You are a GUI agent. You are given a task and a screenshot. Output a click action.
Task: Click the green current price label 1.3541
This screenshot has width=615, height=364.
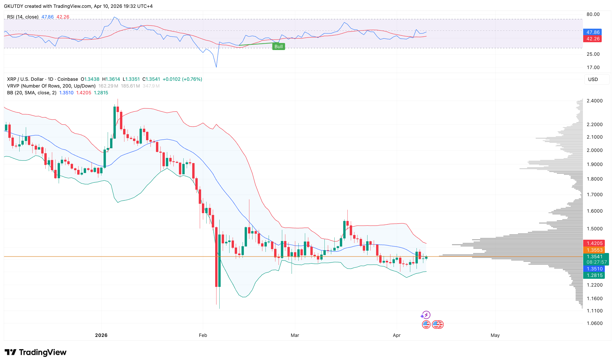pyautogui.click(x=594, y=257)
